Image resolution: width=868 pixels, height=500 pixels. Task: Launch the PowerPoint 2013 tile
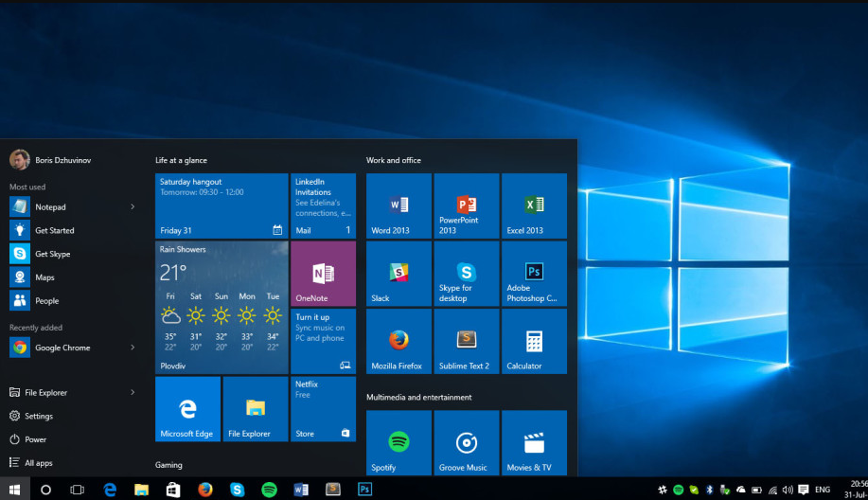(467, 206)
